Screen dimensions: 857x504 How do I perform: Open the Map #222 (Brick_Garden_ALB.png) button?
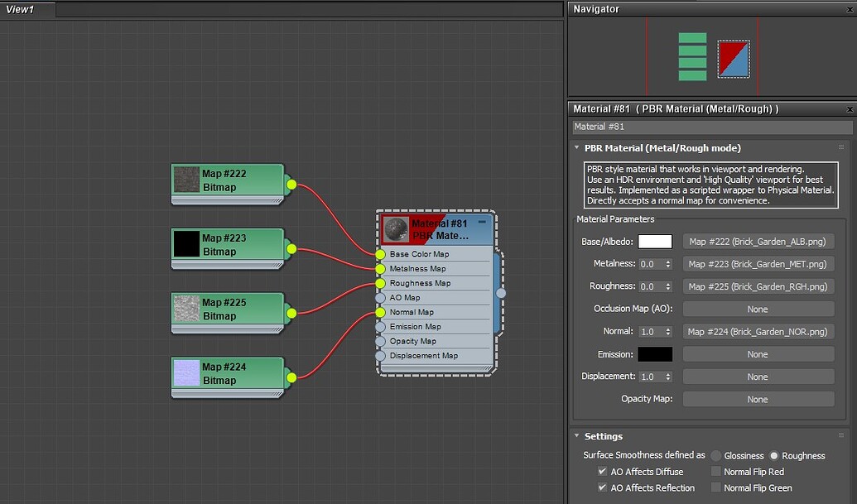click(x=758, y=241)
